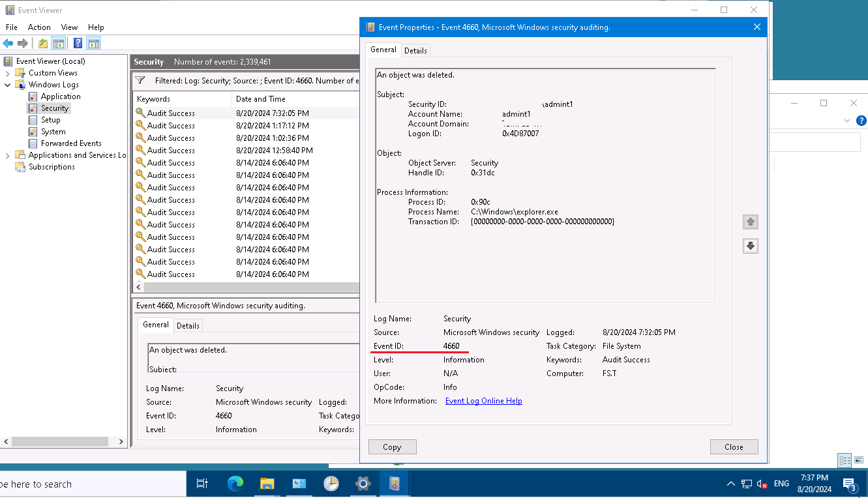Open the Settings gear on taskbar
The width and height of the screenshot is (868, 498).
[363, 484]
